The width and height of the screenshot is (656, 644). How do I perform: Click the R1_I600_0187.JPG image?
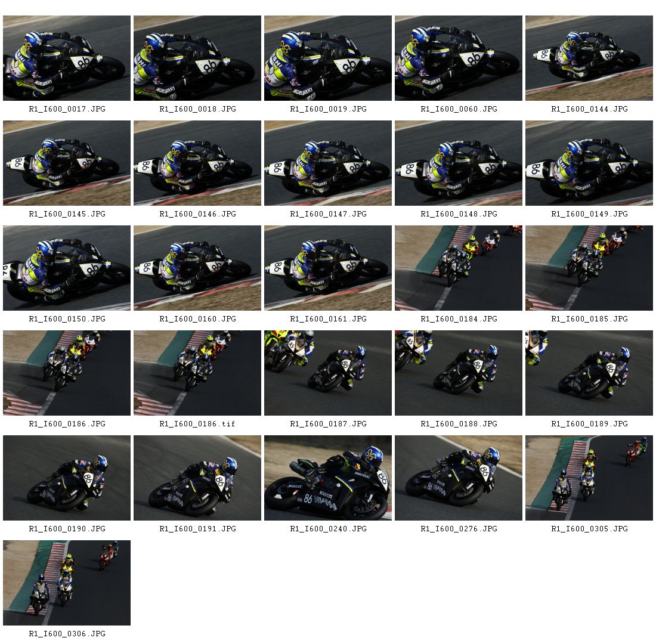click(x=327, y=373)
